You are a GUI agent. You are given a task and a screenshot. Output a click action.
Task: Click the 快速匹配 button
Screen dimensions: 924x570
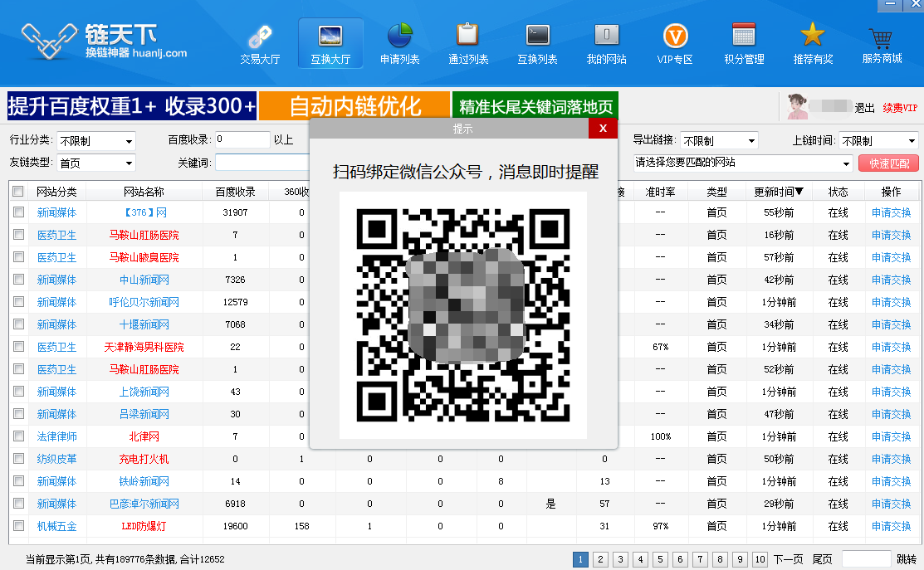click(888, 163)
